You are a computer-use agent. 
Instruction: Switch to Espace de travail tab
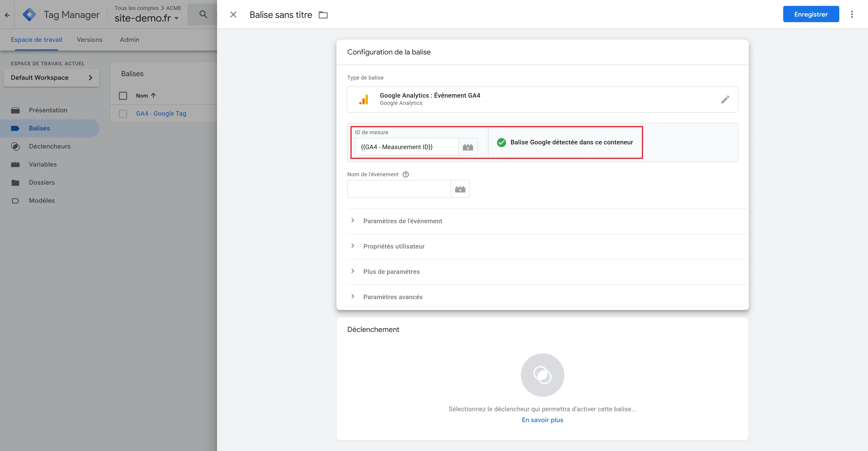36,40
